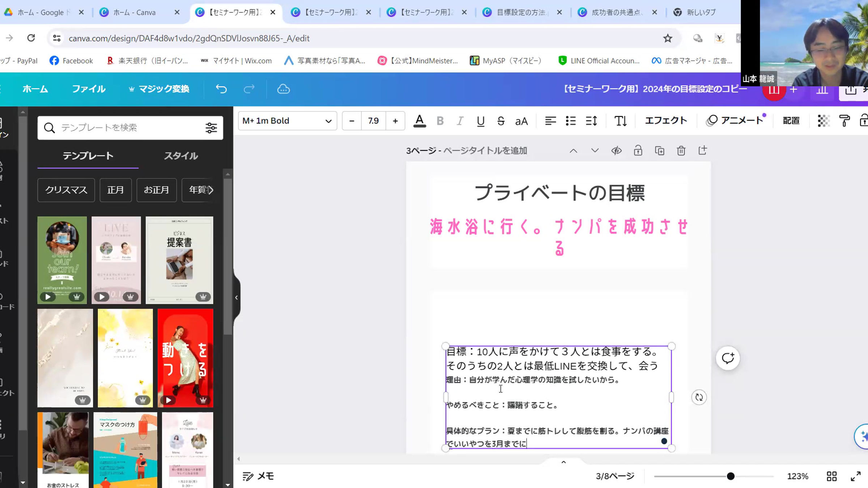This screenshot has height=488, width=868.
Task: Click the cloud save status icon
Action: coord(284,89)
